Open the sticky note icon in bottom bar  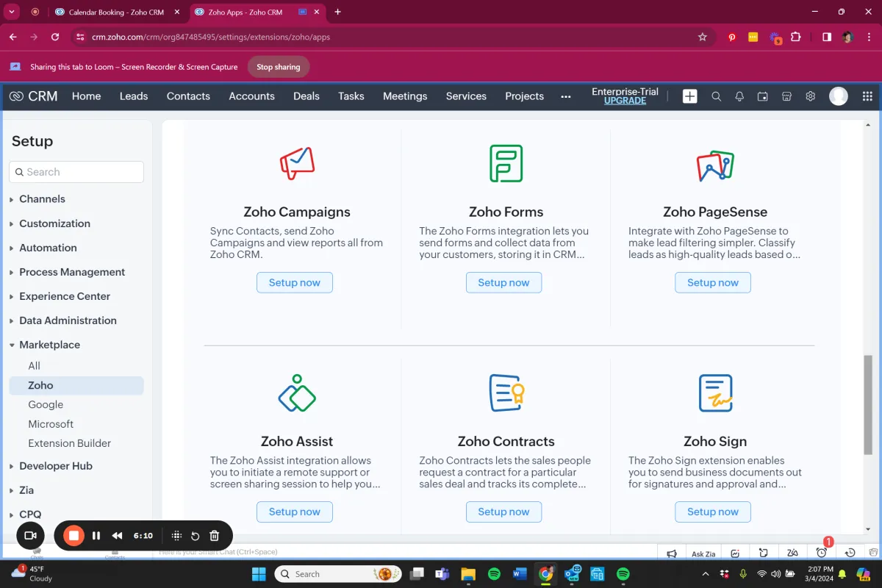(764, 553)
